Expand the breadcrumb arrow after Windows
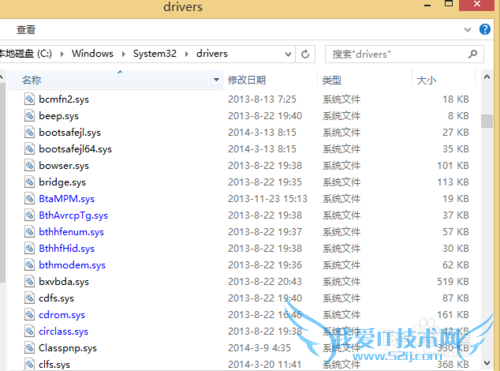The image size is (500, 371). pos(124,54)
